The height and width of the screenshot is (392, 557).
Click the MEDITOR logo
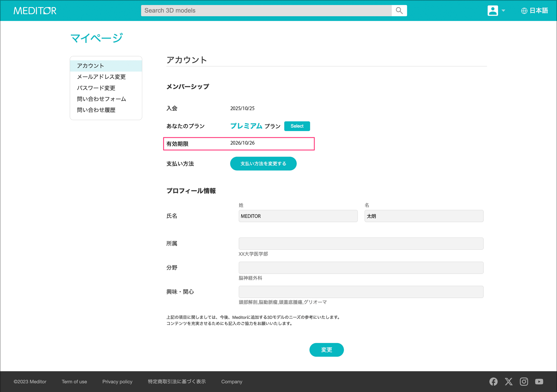(35, 11)
